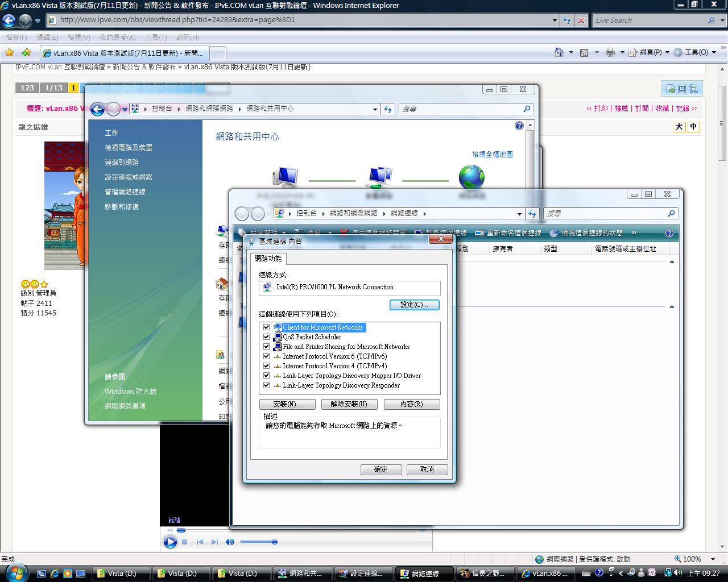The height and width of the screenshot is (582, 728).
Task: Open the 檔案(F) menu
Action: coord(16,38)
